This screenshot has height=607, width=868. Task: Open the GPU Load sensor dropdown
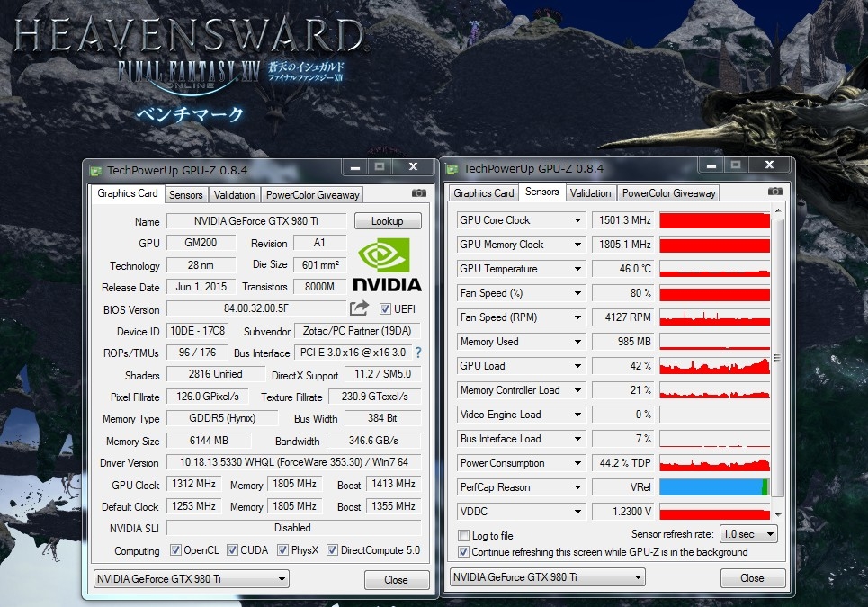(x=577, y=366)
